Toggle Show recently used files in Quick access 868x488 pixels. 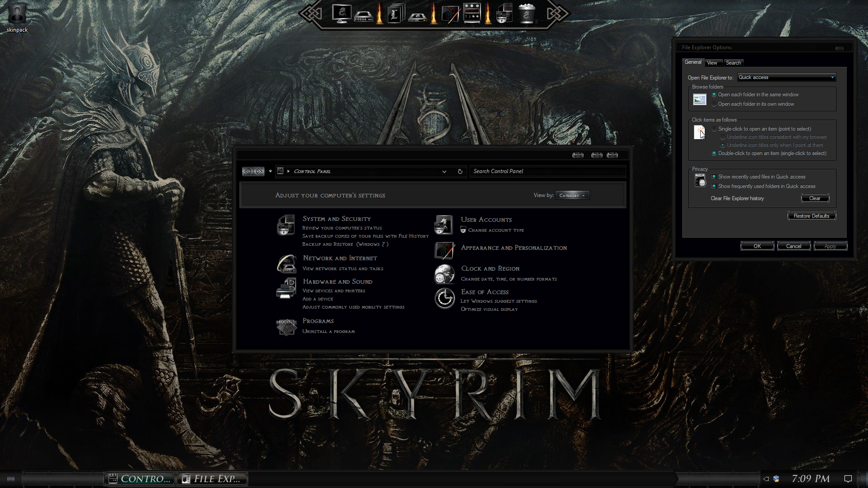(714, 177)
